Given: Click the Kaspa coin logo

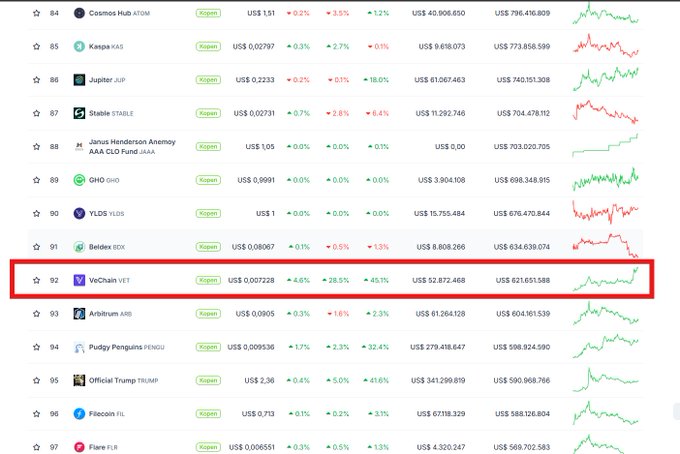Looking at the screenshot, I should pos(79,46).
